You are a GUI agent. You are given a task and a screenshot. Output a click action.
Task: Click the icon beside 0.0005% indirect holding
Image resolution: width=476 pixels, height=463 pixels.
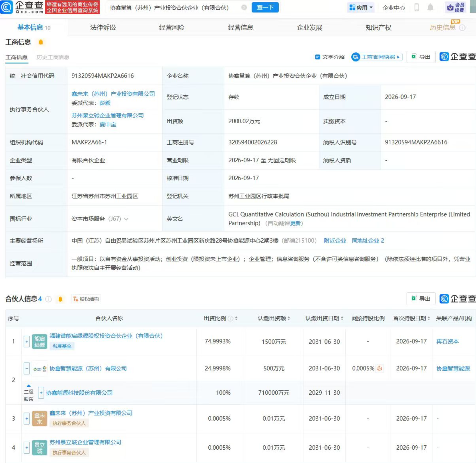click(x=379, y=368)
